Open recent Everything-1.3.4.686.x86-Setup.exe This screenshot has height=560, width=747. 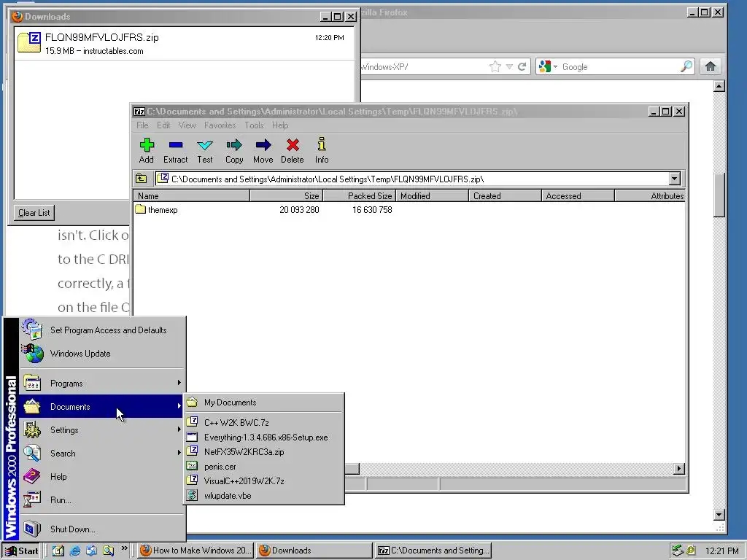264,437
